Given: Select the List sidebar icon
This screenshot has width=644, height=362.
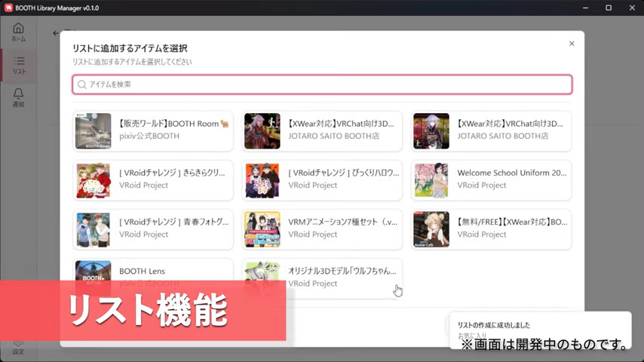Looking at the screenshot, I should tap(18, 65).
